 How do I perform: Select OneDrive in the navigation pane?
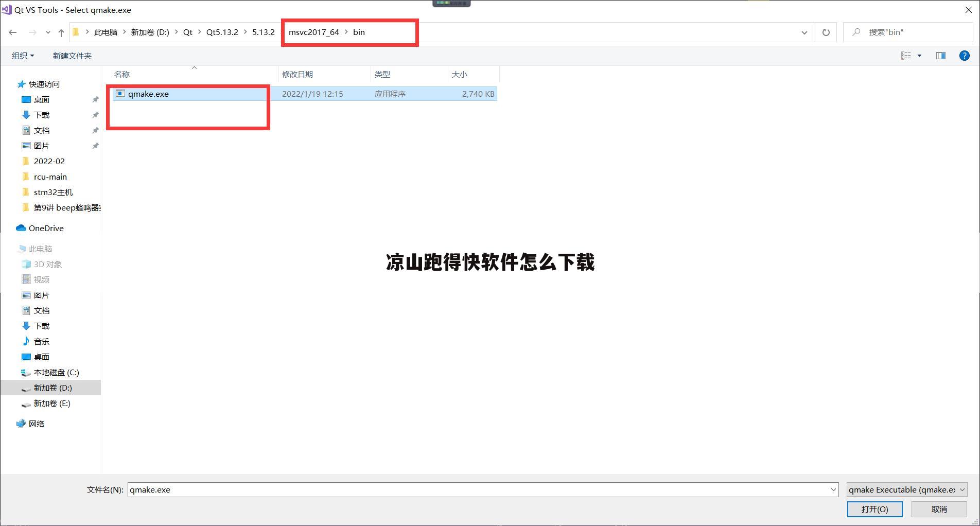[46, 228]
